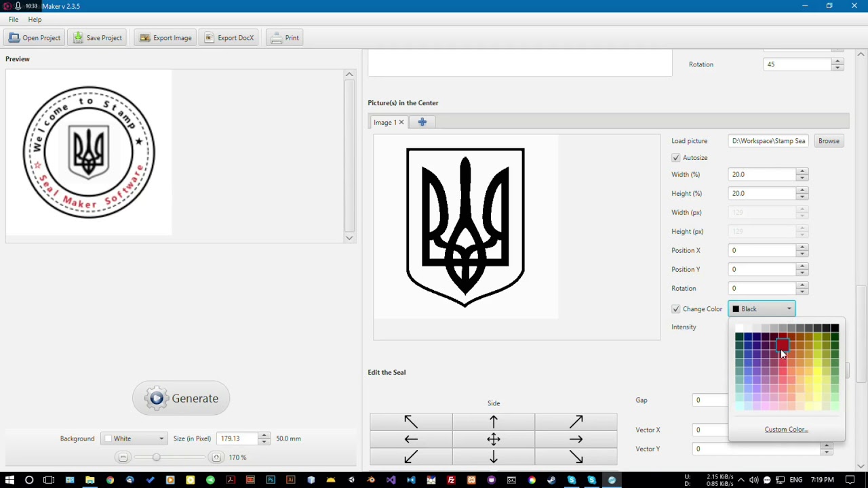Click Open Project toolbar button
Image resolution: width=868 pixels, height=488 pixels.
[x=35, y=38]
